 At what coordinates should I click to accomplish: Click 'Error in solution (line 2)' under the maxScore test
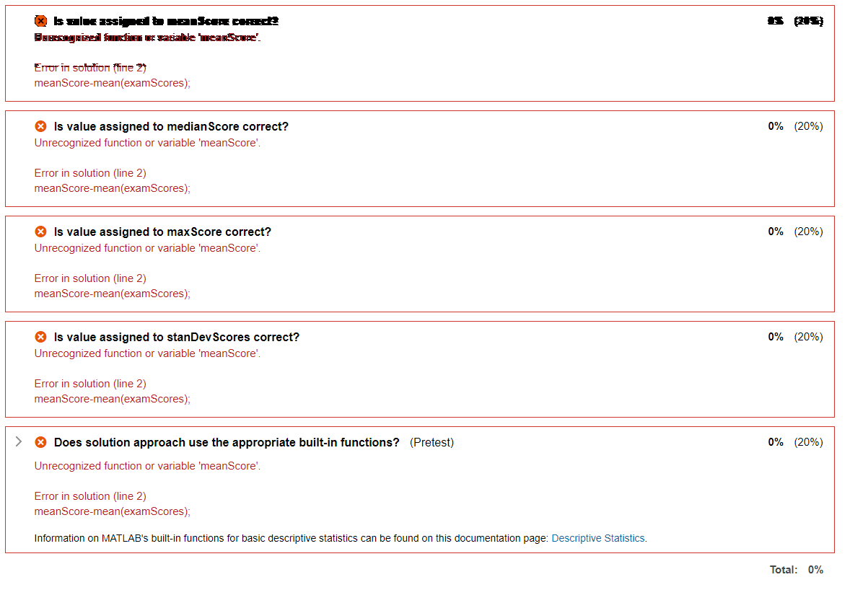pyautogui.click(x=90, y=278)
